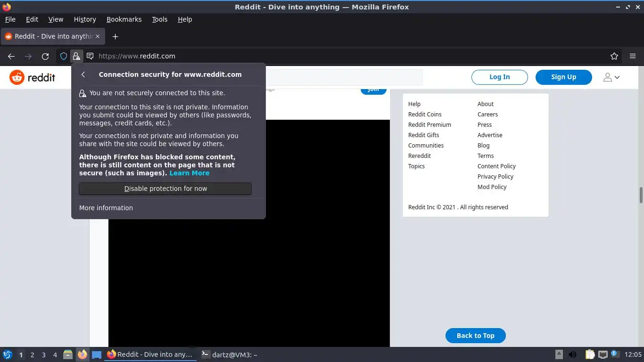Click the Reddit search box

(x=344, y=77)
